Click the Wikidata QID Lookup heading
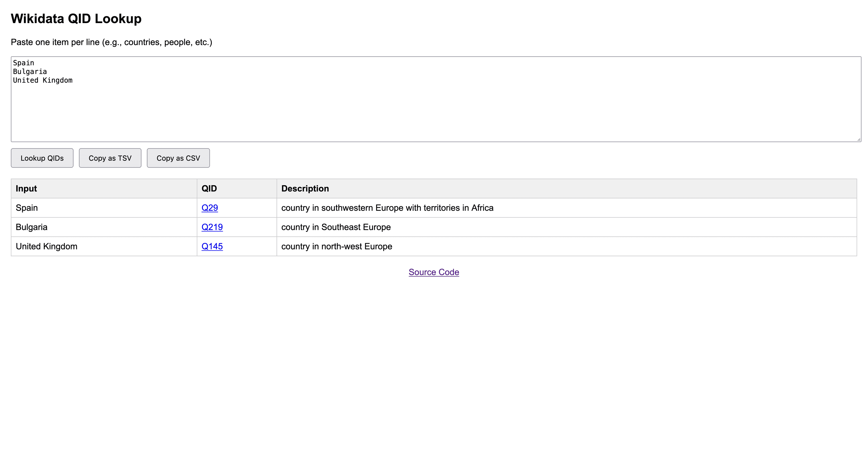The width and height of the screenshot is (868, 456). 76,19
